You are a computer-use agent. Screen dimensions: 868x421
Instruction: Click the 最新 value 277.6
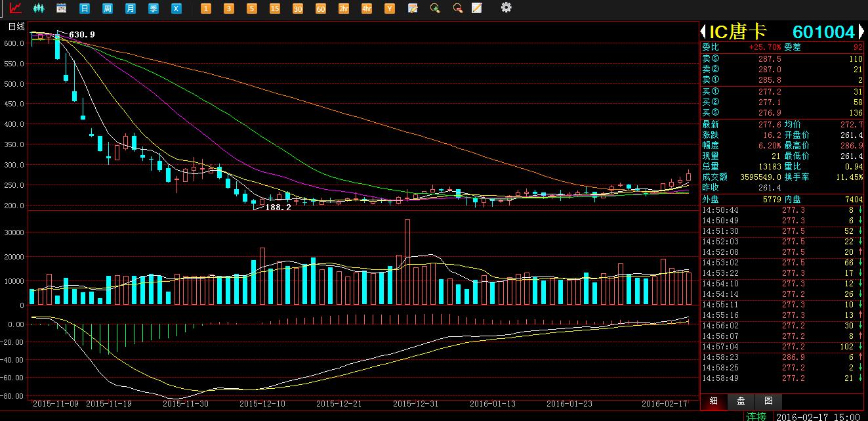click(x=770, y=124)
